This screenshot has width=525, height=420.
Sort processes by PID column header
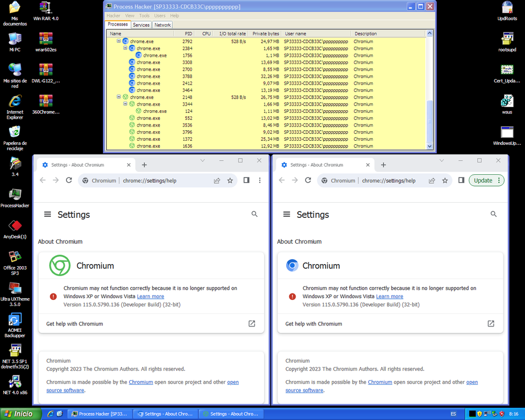[184, 34]
